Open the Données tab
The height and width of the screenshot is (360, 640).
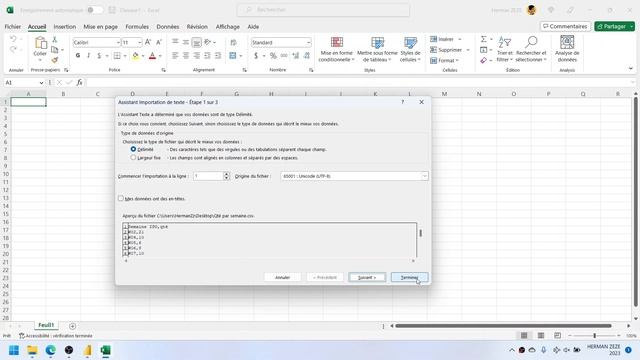coord(168,27)
